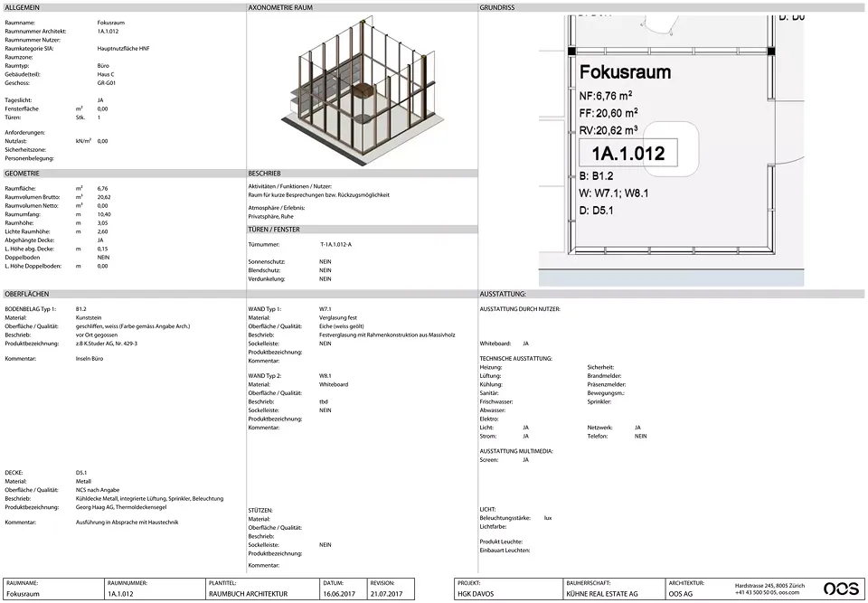Click the surface 'Eiche (weiss geölt)'
The image size is (868, 603).
tap(341, 326)
